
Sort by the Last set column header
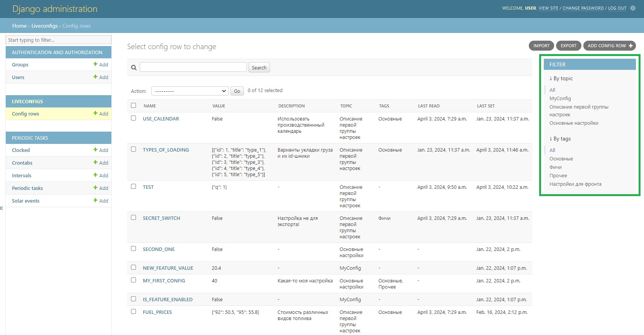pos(486,106)
